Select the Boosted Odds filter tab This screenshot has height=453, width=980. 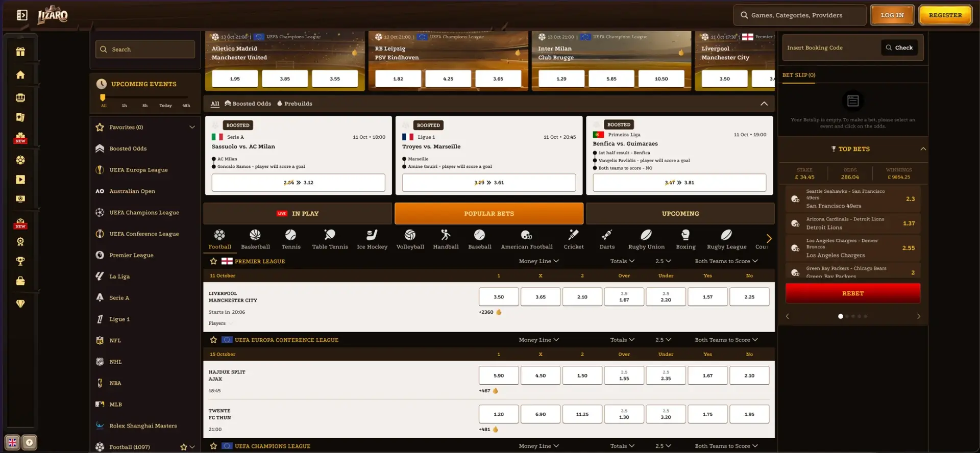[248, 104]
